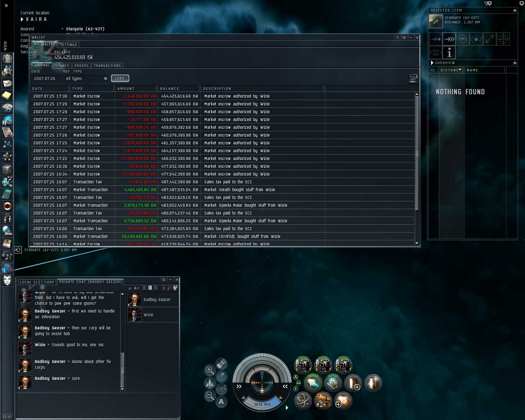Open the Assets cube sidebar icon

(7, 169)
